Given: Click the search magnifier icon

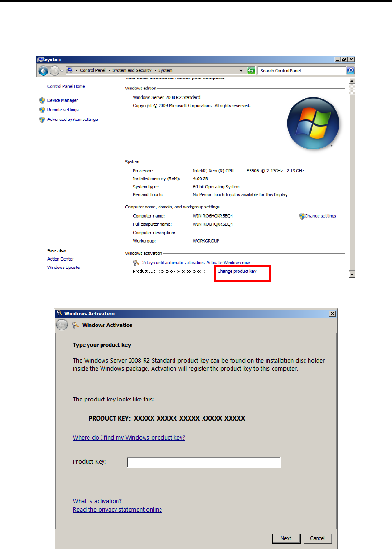Looking at the screenshot, I should point(350,70).
